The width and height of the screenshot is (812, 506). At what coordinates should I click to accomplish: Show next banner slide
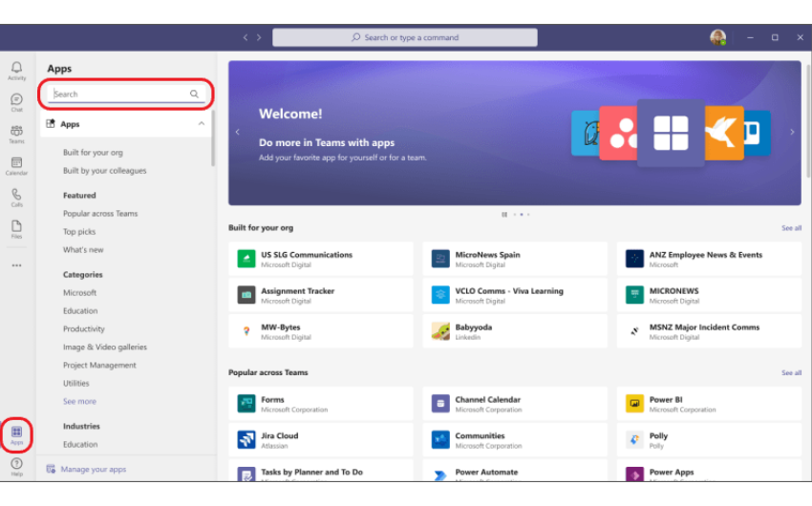[792, 132]
